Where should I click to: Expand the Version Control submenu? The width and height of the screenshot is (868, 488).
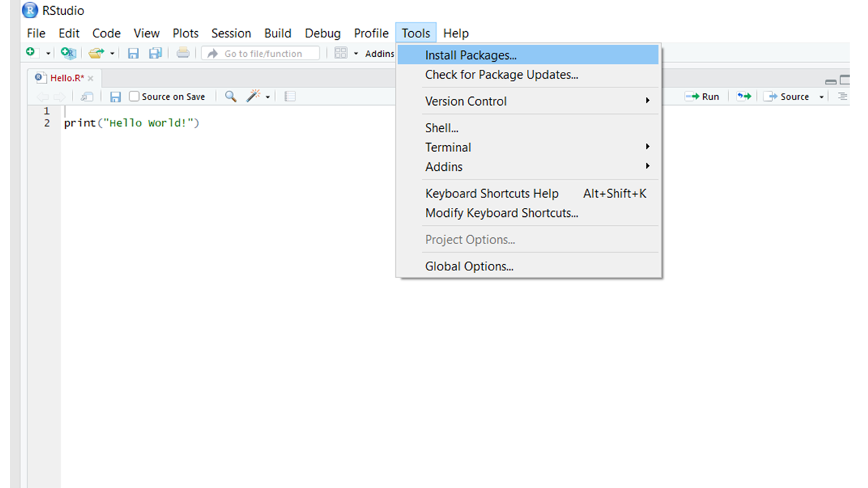point(528,101)
